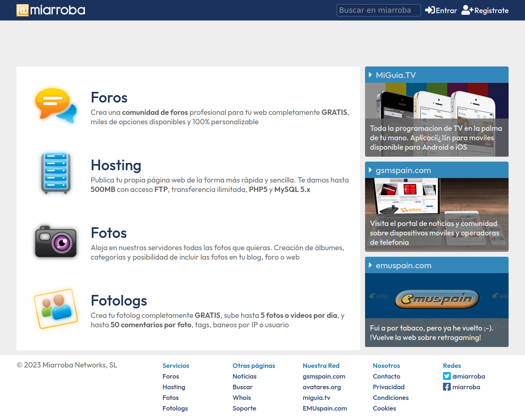Go to Noticias in the footer
This screenshot has height=420, width=525.
(244, 376)
